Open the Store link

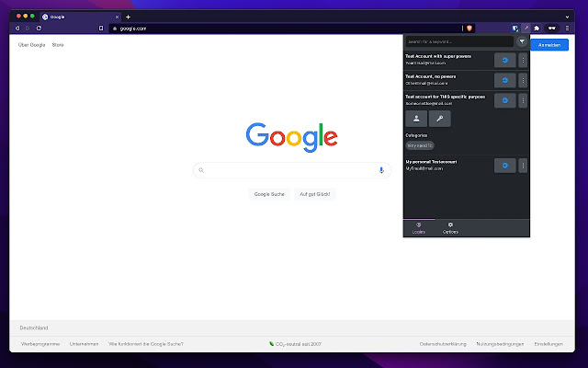[58, 45]
